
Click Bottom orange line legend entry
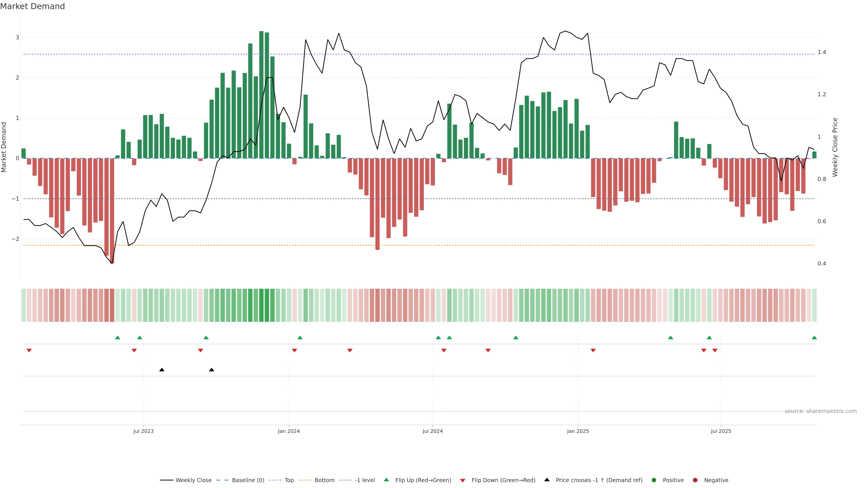click(324, 480)
